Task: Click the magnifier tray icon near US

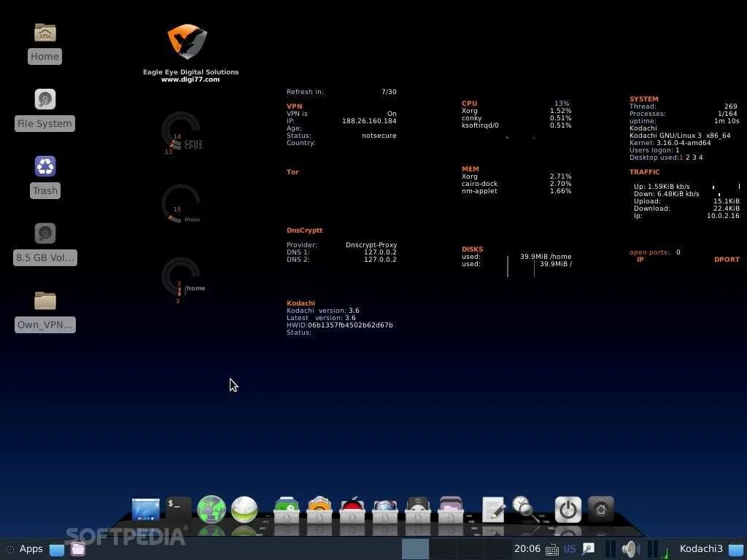Action: (589, 549)
